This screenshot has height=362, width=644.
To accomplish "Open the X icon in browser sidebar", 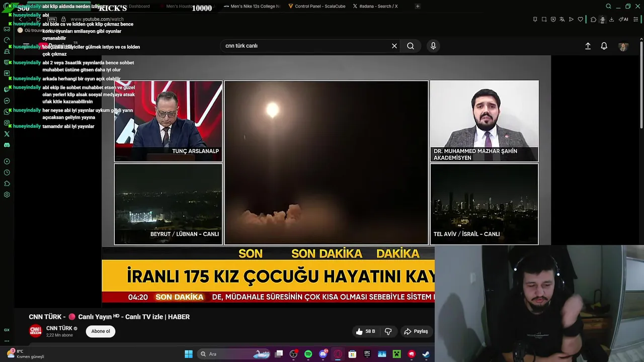I will [7, 134].
